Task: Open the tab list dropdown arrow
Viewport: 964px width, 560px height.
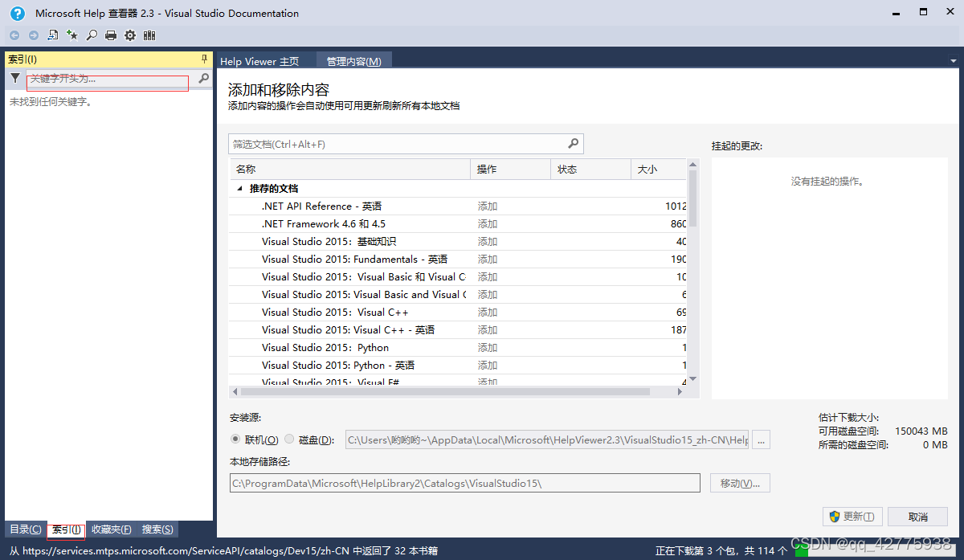Action: [954, 61]
